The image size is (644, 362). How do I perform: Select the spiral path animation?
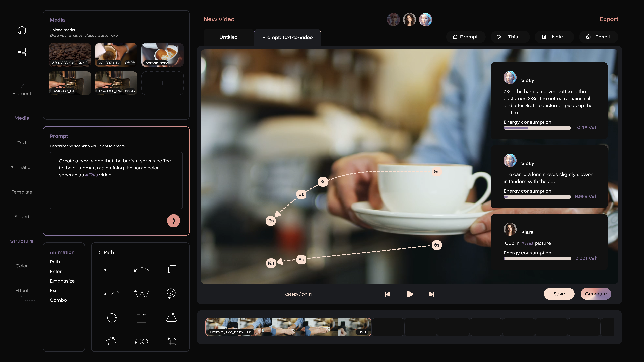(171, 293)
